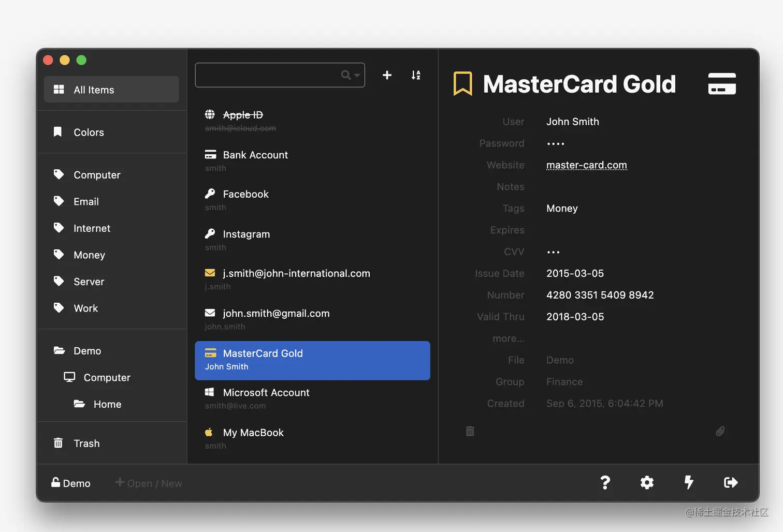The image size is (783, 532).
Task: Click more... to add a field
Action: coord(508,338)
